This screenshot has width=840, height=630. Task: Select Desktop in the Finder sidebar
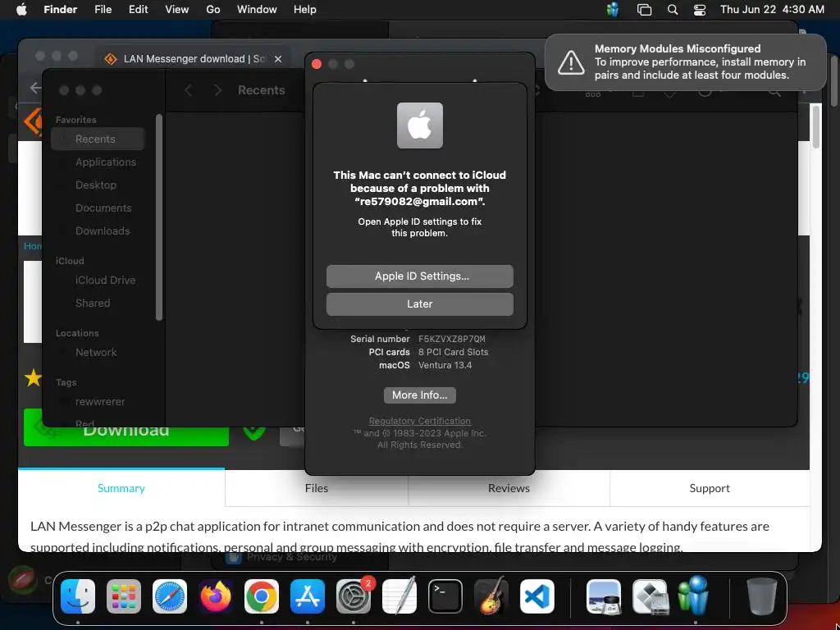pyautogui.click(x=98, y=185)
